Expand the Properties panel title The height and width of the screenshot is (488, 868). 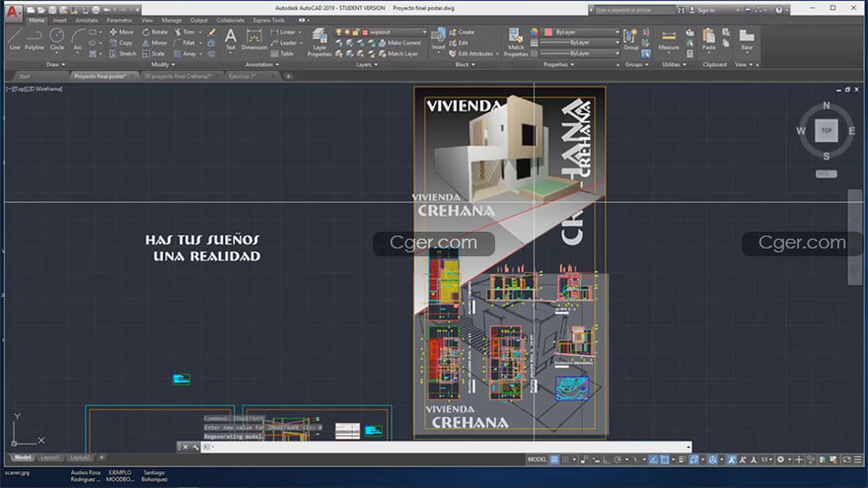coord(558,65)
